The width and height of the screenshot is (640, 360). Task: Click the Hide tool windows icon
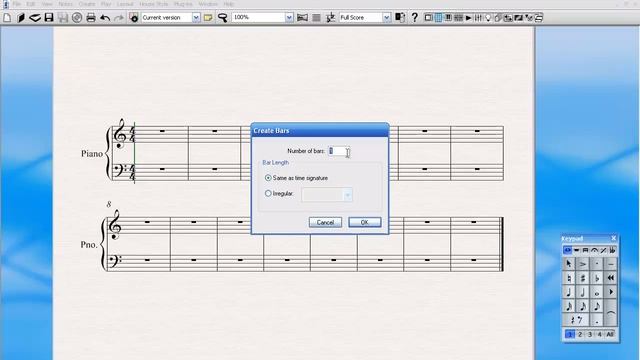tap(539, 18)
